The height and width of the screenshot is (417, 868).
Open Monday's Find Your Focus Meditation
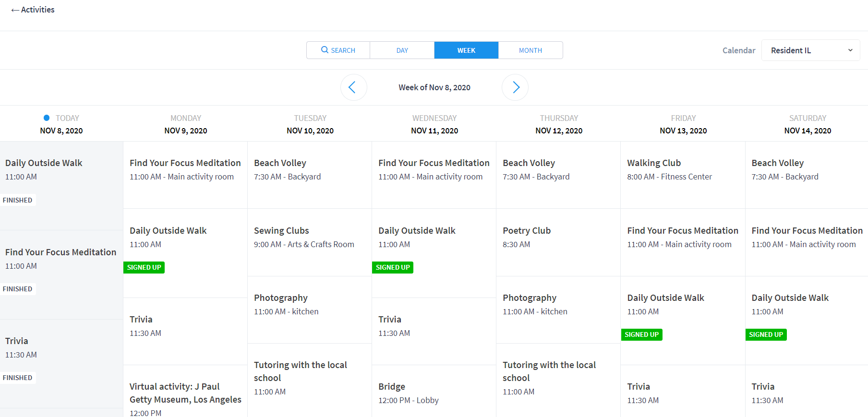tap(185, 175)
